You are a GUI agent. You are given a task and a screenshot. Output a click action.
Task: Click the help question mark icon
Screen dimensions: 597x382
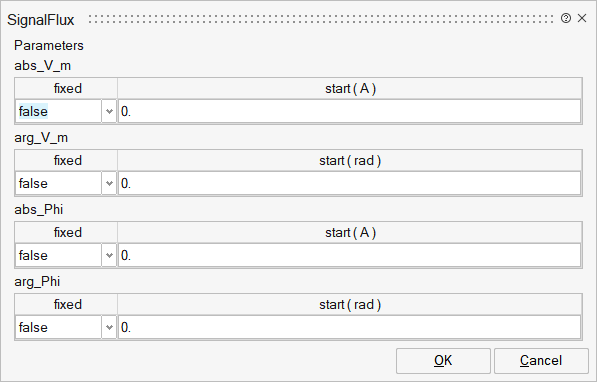pyautogui.click(x=566, y=18)
